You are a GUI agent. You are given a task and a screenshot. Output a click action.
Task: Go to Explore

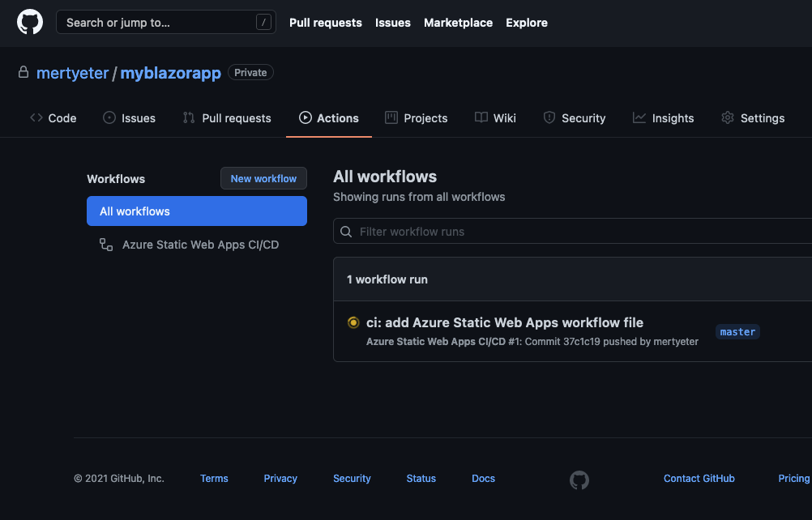[526, 23]
